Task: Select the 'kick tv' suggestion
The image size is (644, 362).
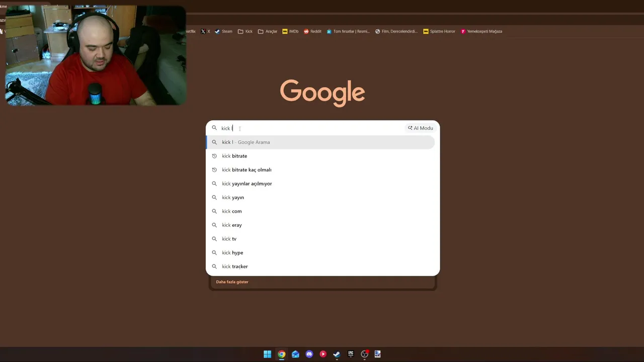Action: point(320,239)
